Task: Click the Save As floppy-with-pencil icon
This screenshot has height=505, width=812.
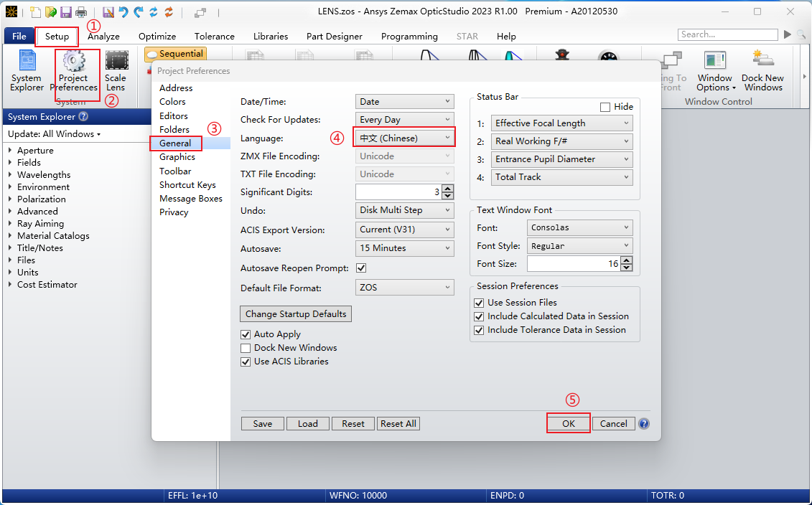Action: pos(108,12)
